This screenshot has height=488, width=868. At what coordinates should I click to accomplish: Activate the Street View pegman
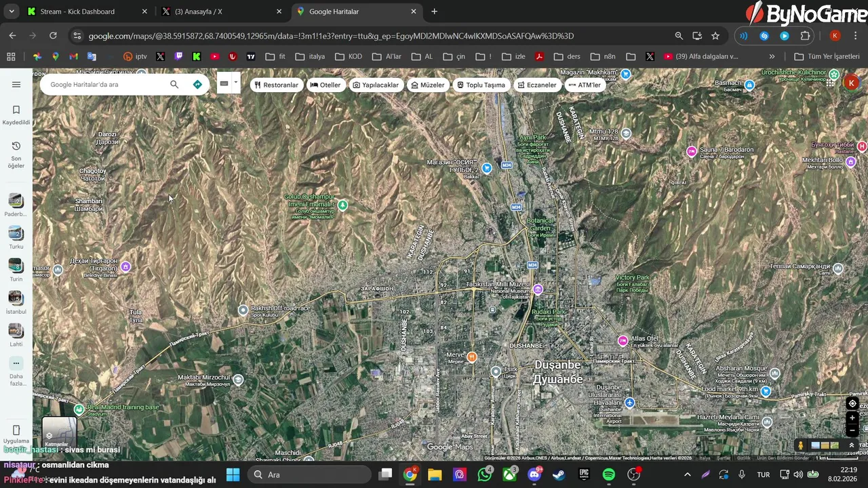(801, 445)
